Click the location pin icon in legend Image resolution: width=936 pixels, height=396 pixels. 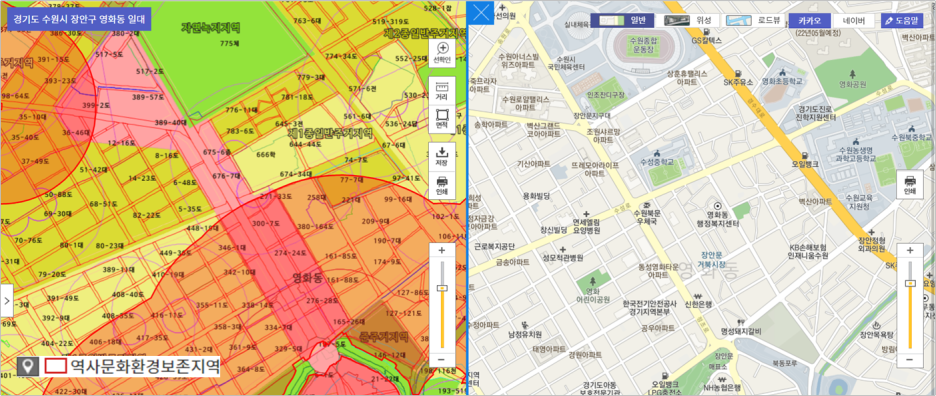(28, 366)
